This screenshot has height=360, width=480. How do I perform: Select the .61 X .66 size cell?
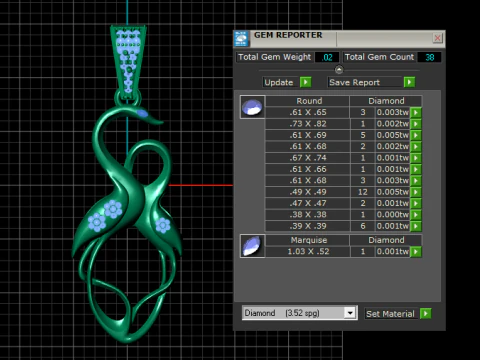[x=308, y=169]
